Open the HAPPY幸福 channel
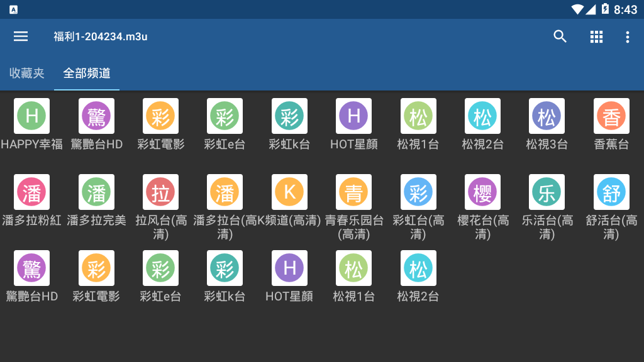 32,116
